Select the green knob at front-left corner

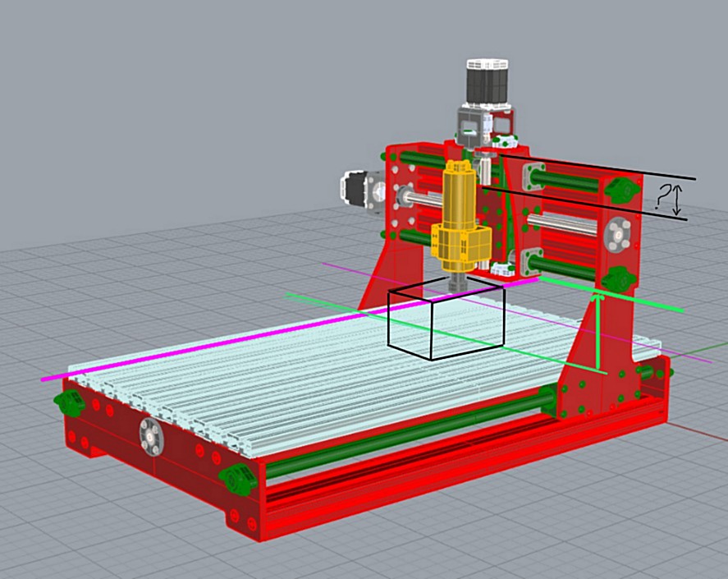(70, 402)
